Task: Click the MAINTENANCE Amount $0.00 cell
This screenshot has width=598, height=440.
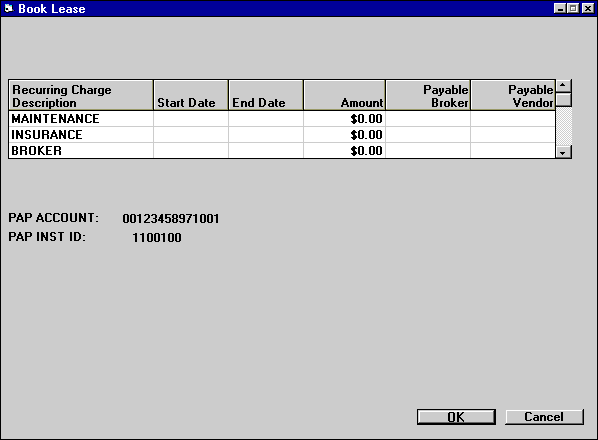Action: (x=344, y=119)
